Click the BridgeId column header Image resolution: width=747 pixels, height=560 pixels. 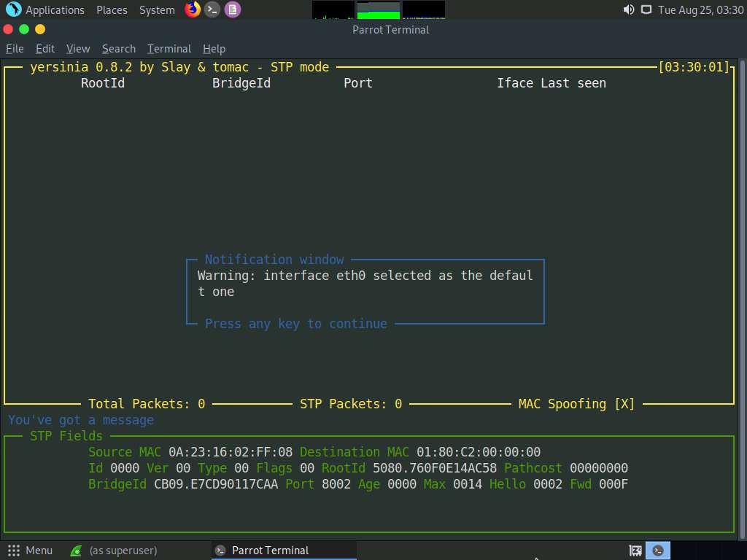pos(241,83)
